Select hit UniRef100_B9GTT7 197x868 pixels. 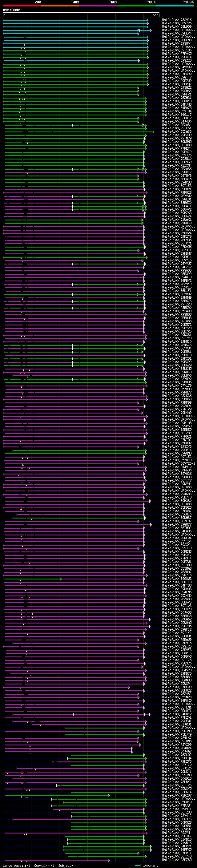[177, 78]
